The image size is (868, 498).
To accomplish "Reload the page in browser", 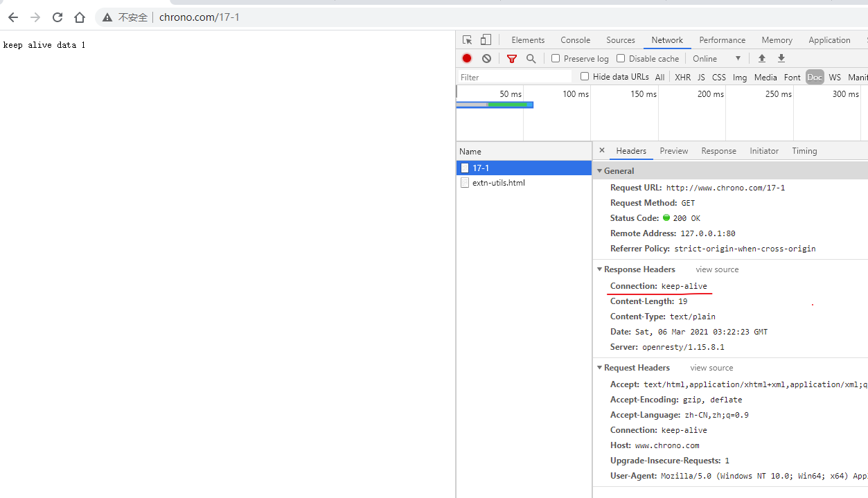I will [x=57, y=17].
